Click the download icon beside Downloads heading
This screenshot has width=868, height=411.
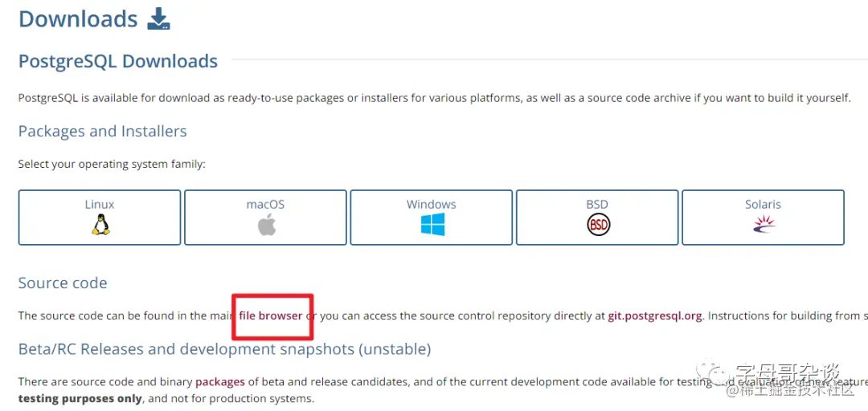tap(158, 18)
